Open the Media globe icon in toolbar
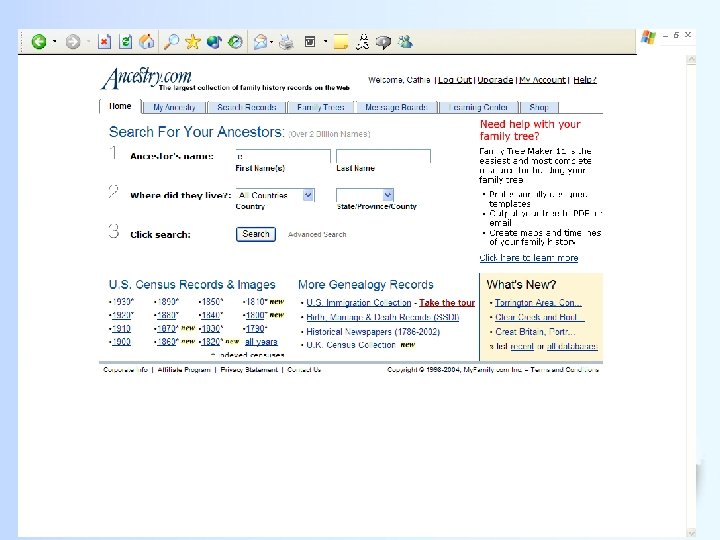Screen dimensions: 720x540 214,42
